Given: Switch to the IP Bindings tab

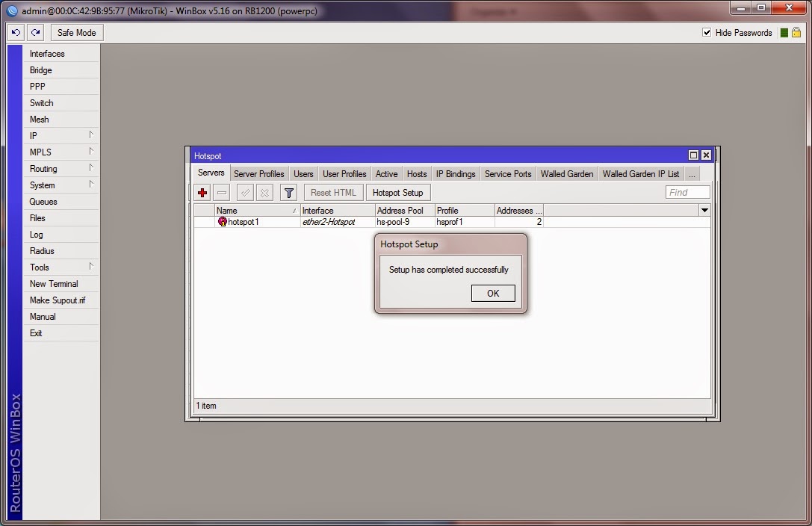Looking at the screenshot, I should pos(456,174).
